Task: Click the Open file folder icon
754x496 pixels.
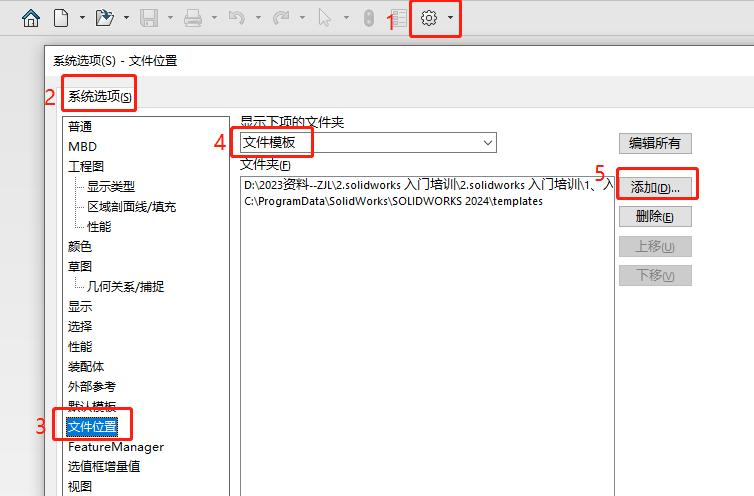Action: (104, 18)
